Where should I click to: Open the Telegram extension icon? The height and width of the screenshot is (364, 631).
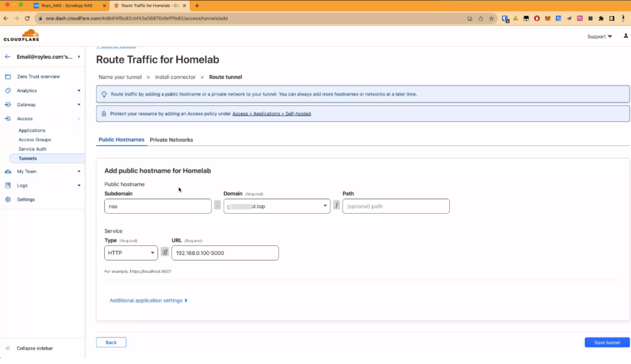[569, 18]
